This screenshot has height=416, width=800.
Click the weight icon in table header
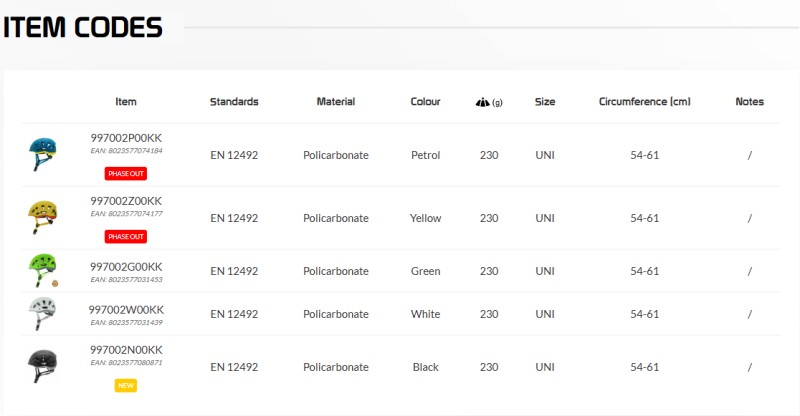click(483, 102)
